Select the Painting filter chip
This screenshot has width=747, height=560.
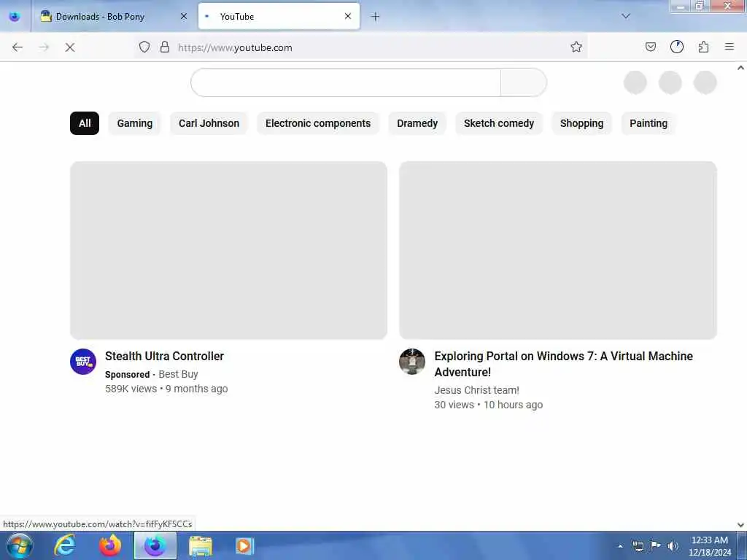[649, 123]
